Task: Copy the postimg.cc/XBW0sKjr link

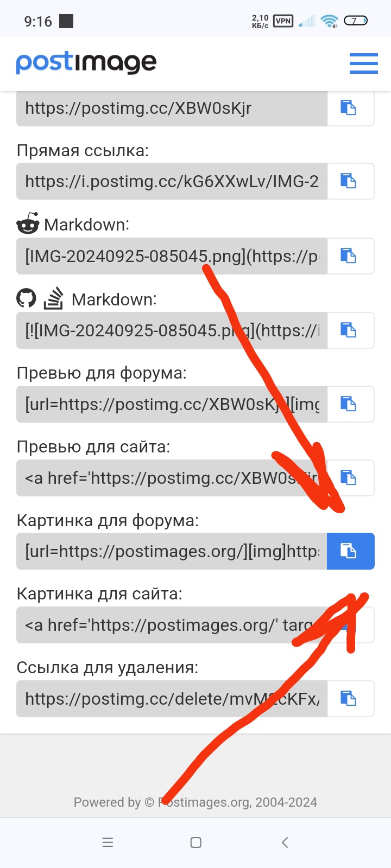Action: tap(351, 108)
